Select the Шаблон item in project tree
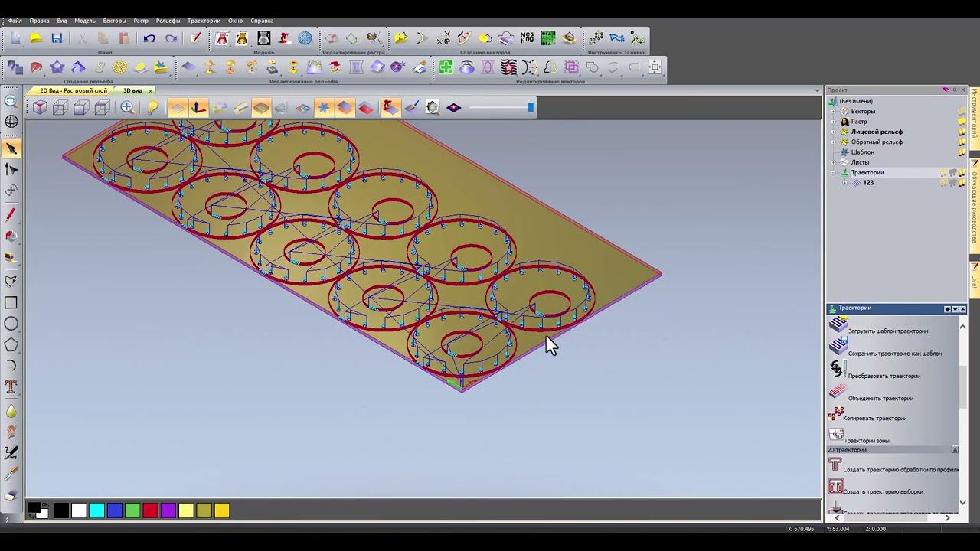The image size is (980, 551). point(863,152)
